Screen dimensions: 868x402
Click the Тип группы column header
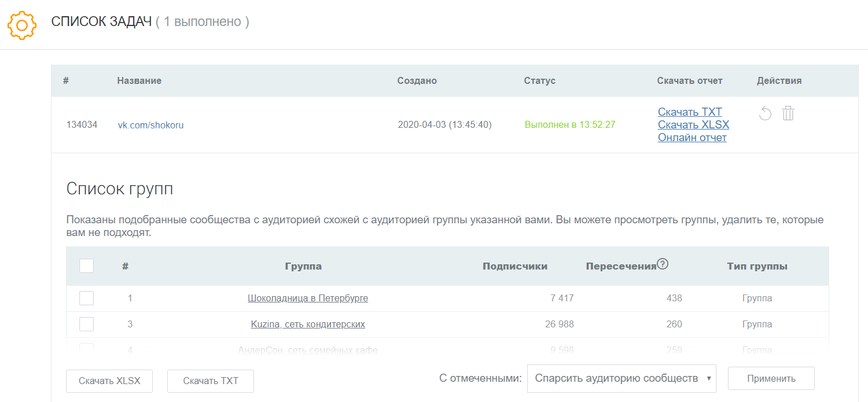757,266
